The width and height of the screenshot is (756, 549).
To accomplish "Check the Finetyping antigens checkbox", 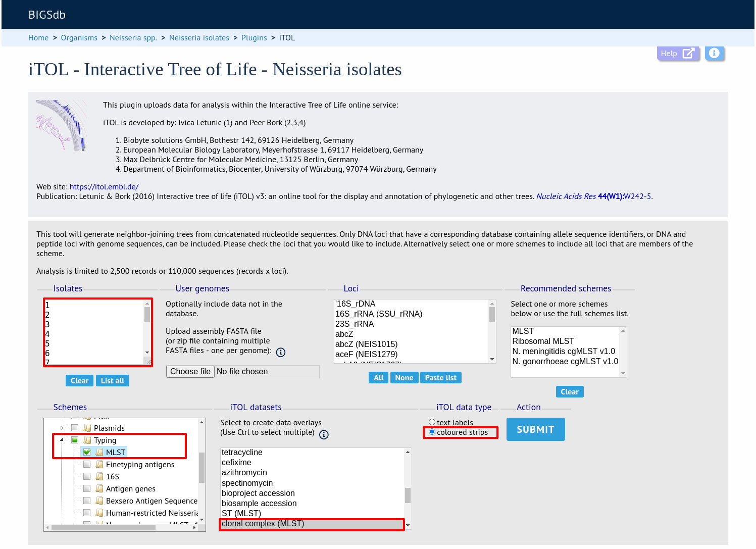I will [x=87, y=464].
